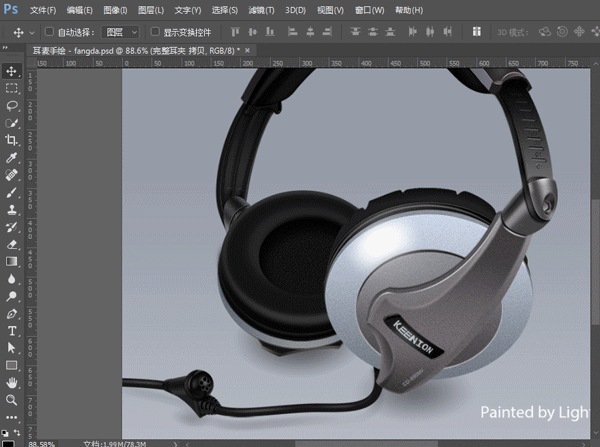Click the 3D rotate mode icon
600x447 pixels.
point(545,32)
